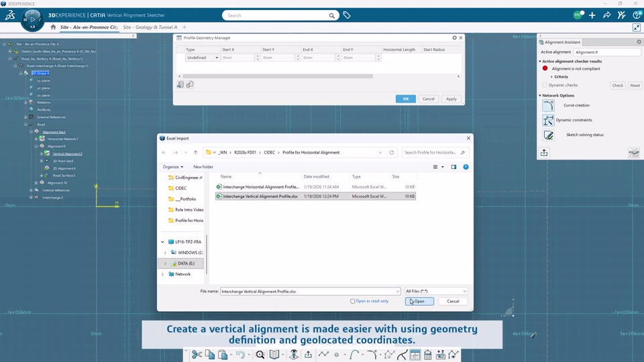The height and width of the screenshot is (362, 644).
Task: Click the Undo arrow in bottom toolbar
Action: pyautogui.click(x=240, y=355)
